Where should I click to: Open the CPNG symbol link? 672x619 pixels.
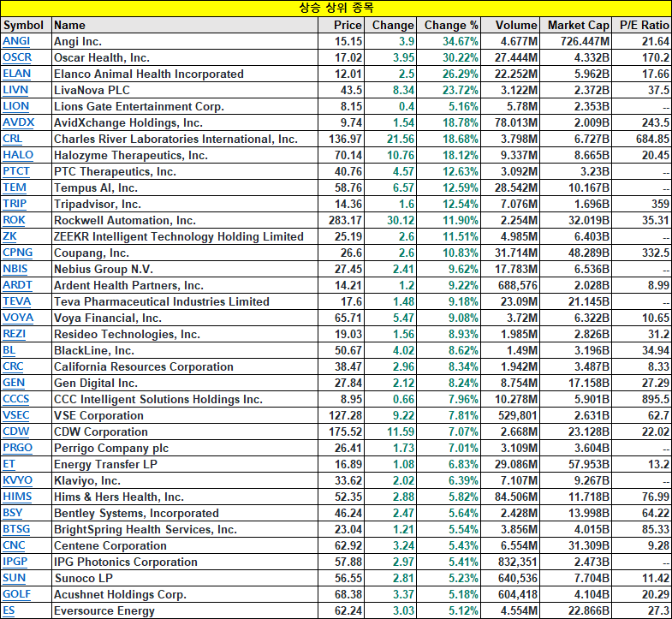click(x=18, y=253)
